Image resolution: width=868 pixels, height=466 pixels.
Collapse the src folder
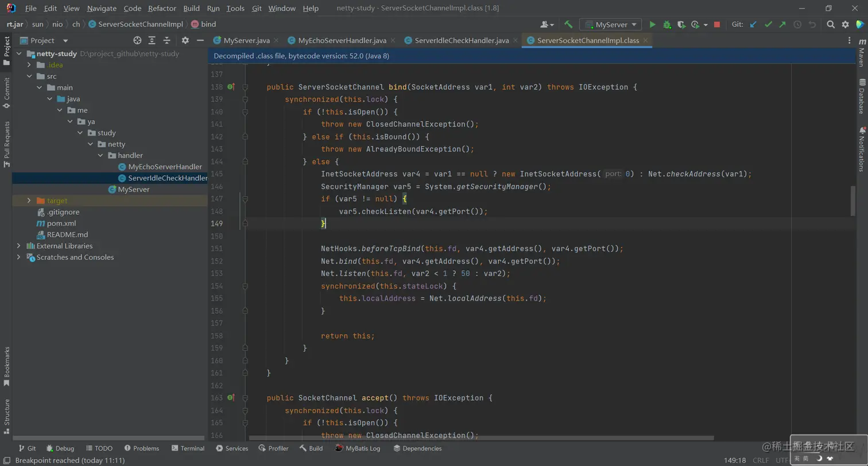click(29, 76)
